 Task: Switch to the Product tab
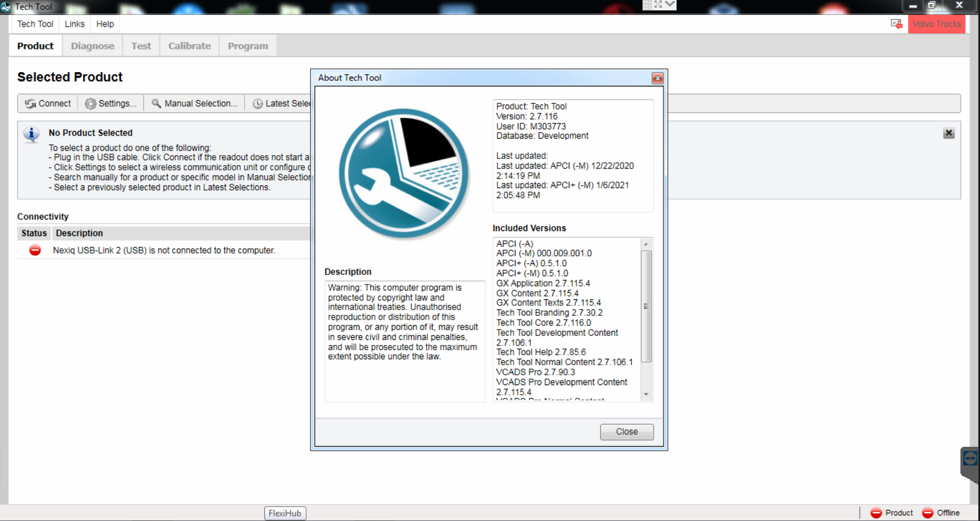pyautogui.click(x=35, y=46)
